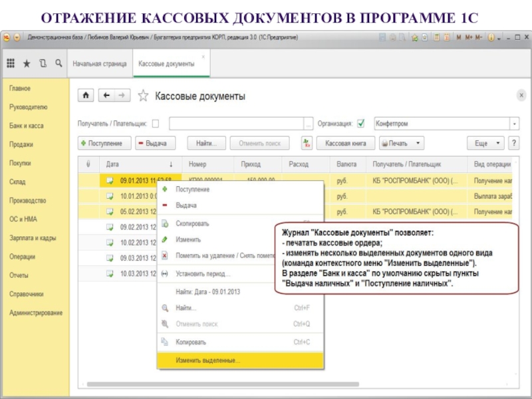532x399 pixels.
Task: Switch to the Начальная страница tab
Action: [99, 64]
